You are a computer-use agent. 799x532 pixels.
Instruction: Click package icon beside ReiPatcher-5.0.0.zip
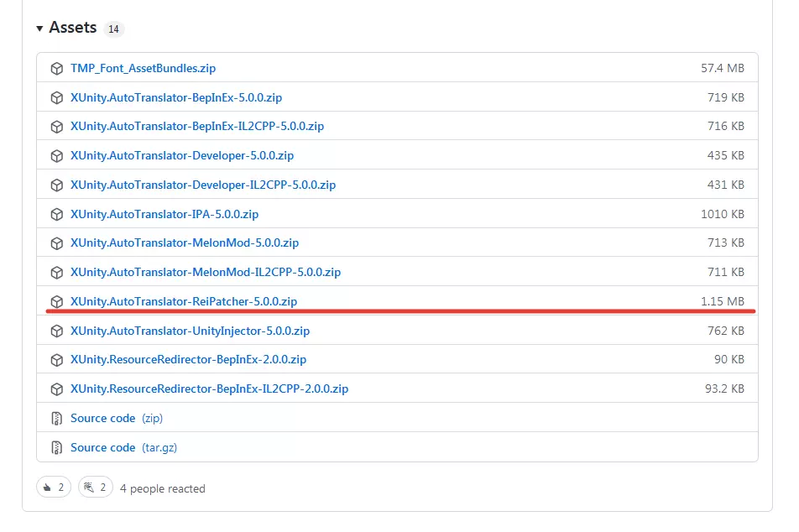(56, 302)
